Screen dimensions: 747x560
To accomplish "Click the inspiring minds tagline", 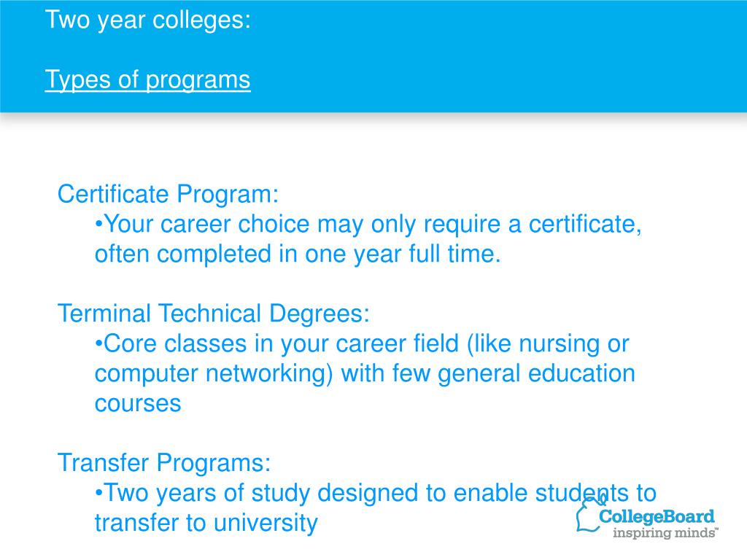I will 665,532.
